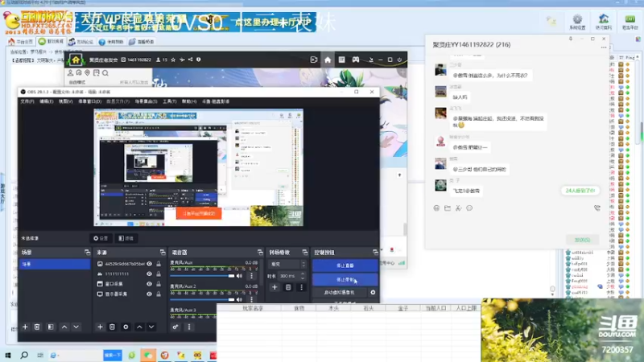Add a new source with the plus button
Image resolution: width=644 pixels, height=362 pixels.
pos(100,327)
